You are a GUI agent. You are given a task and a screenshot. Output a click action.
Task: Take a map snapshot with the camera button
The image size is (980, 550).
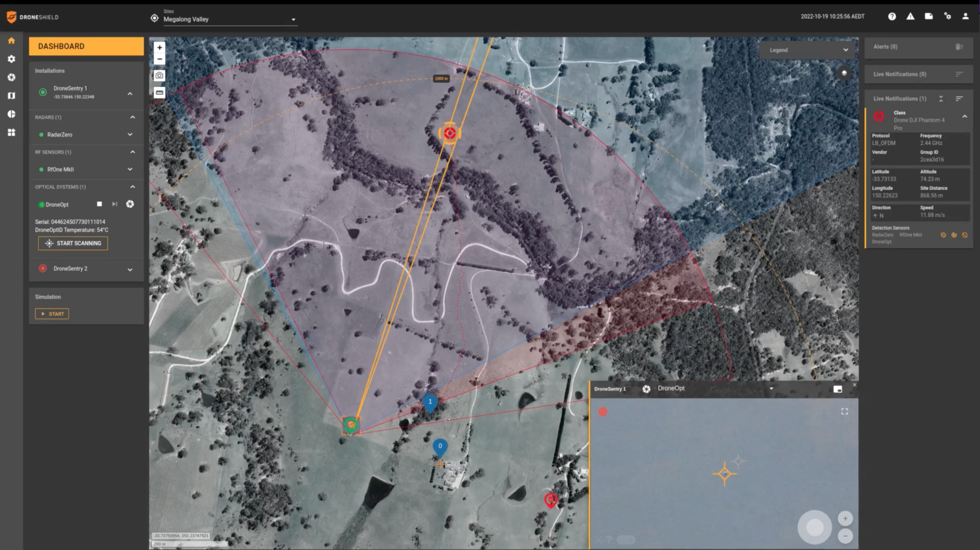(x=159, y=76)
